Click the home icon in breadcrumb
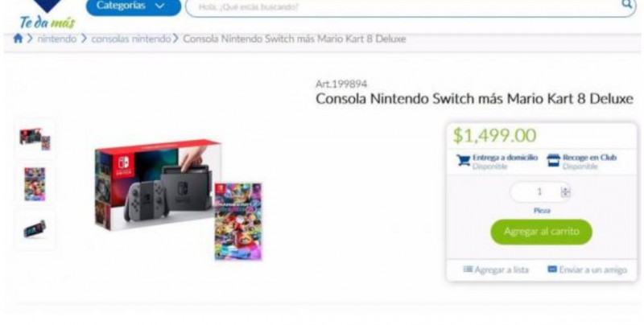The height and width of the screenshot is (325, 644). [x=18, y=39]
